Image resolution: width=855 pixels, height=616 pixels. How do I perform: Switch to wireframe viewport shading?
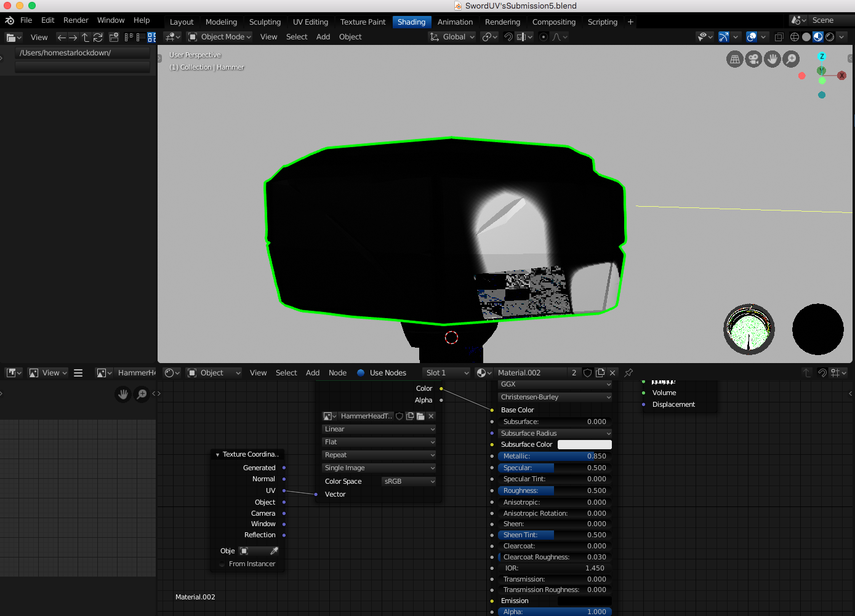[x=795, y=37]
